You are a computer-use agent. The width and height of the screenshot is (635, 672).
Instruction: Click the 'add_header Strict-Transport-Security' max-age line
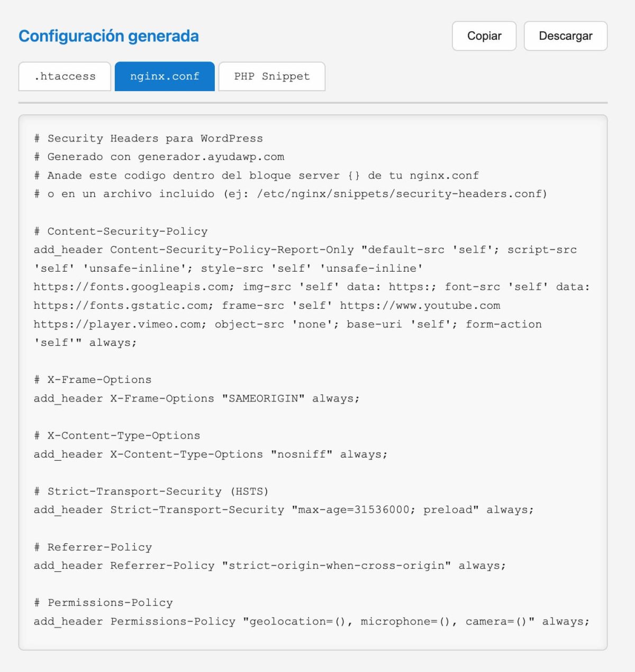pyautogui.click(x=284, y=510)
